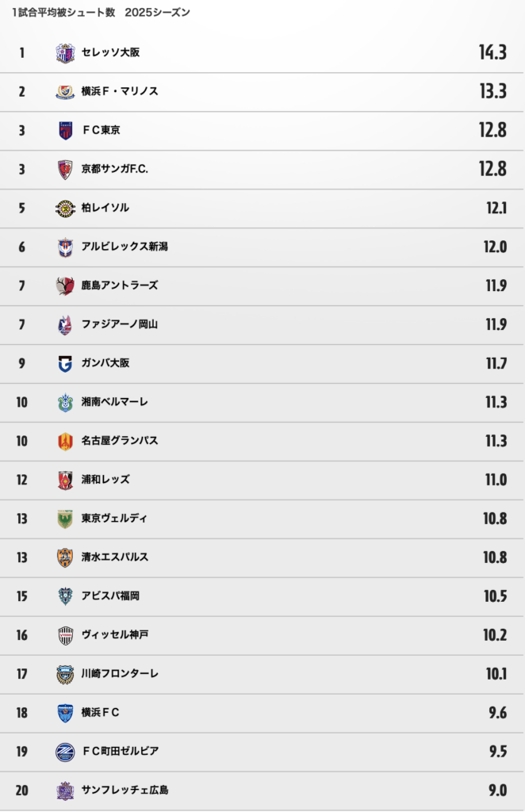Viewport: 525px width, 812px height.
Task: Click the Kashima Antlers crest
Action: point(65,285)
